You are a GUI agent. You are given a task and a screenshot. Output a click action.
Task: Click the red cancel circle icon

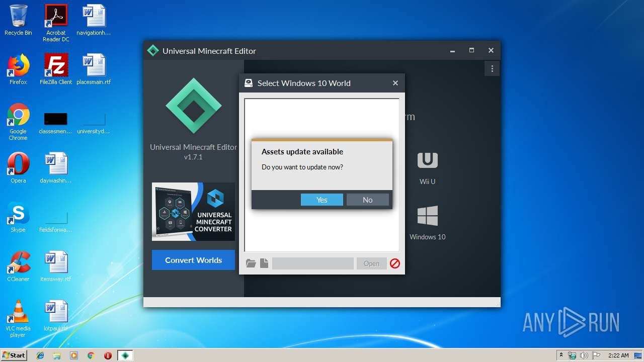pyautogui.click(x=395, y=263)
